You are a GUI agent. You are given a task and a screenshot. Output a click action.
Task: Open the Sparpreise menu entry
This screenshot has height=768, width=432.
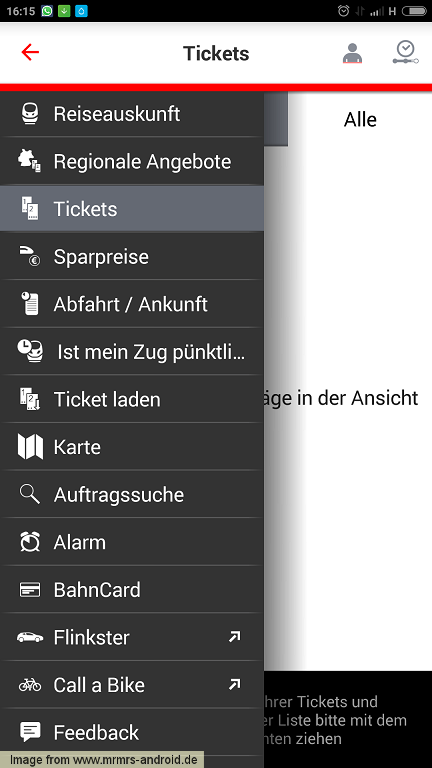(132, 256)
